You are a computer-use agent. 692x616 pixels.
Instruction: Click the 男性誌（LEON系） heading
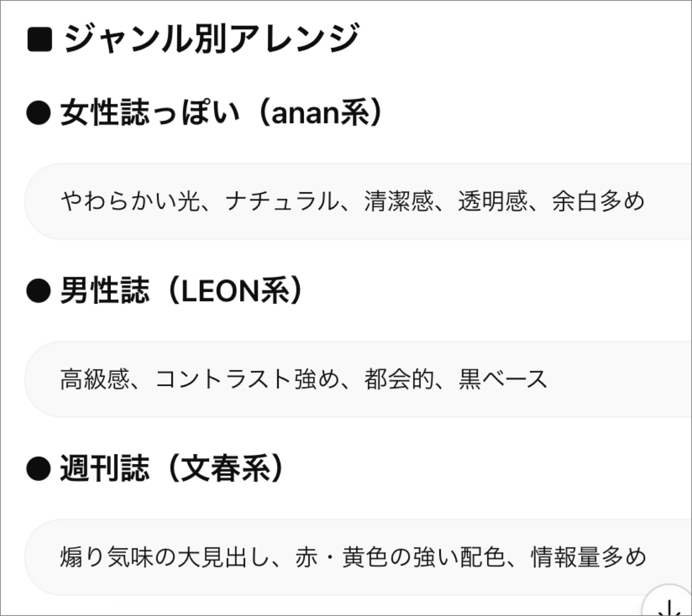point(181,291)
